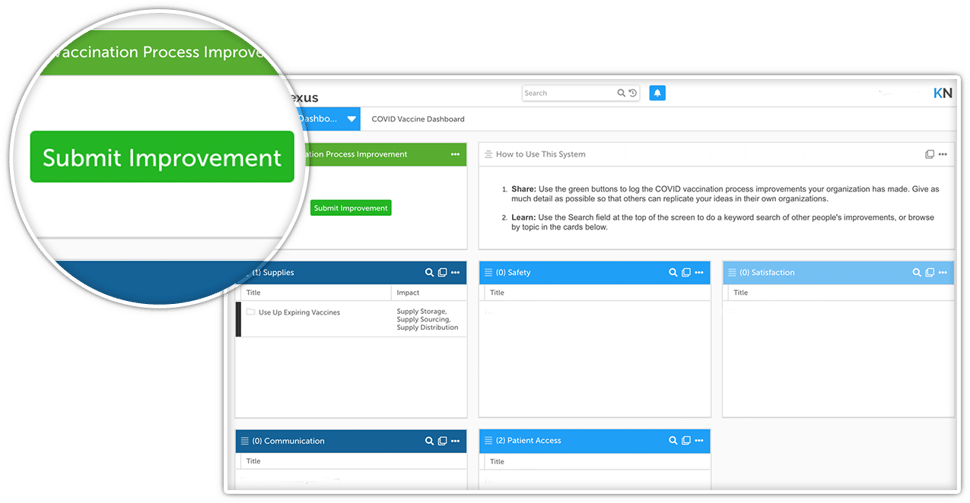Click the copy icon on Supplies card

point(442,272)
